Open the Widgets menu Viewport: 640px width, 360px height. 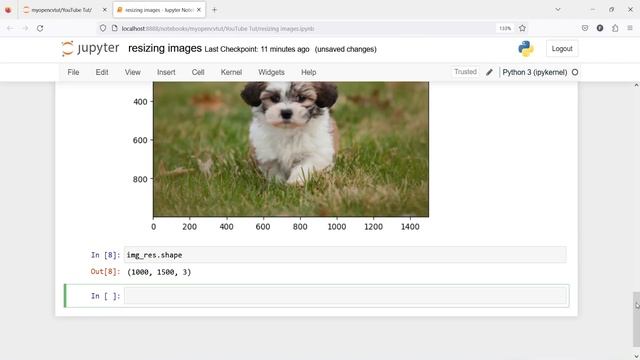[271, 72]
